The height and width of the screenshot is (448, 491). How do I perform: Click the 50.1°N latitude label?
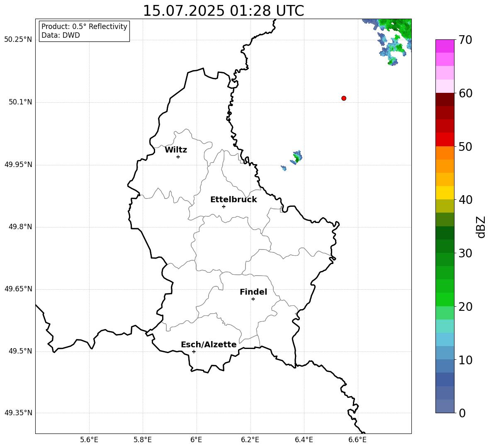[20, 102]
